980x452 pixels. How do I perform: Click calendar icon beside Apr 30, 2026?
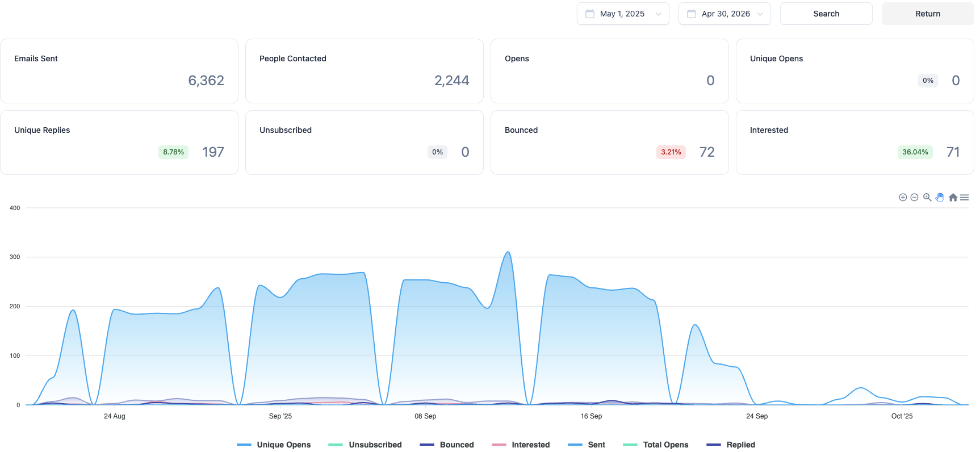click(x=692, y=14)
